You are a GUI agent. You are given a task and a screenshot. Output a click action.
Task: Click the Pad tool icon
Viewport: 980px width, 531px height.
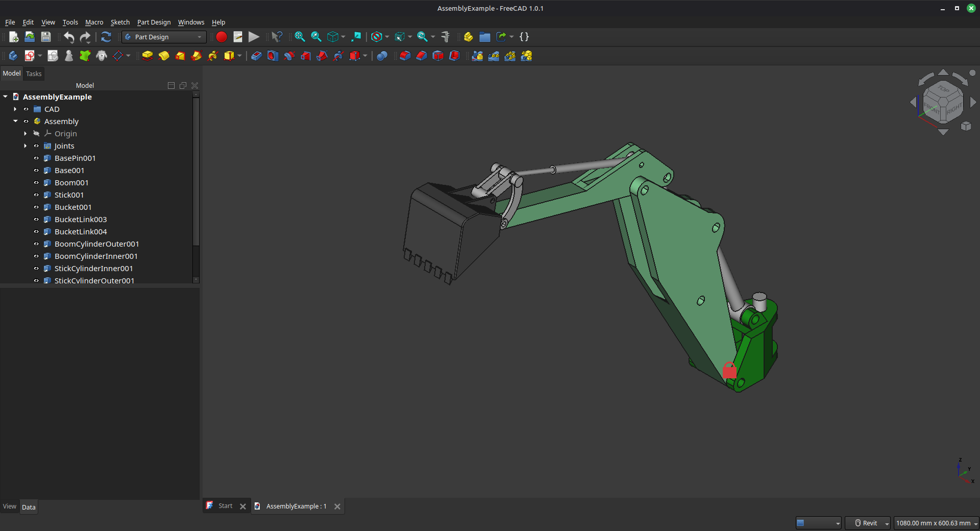[x=148, y=56]
